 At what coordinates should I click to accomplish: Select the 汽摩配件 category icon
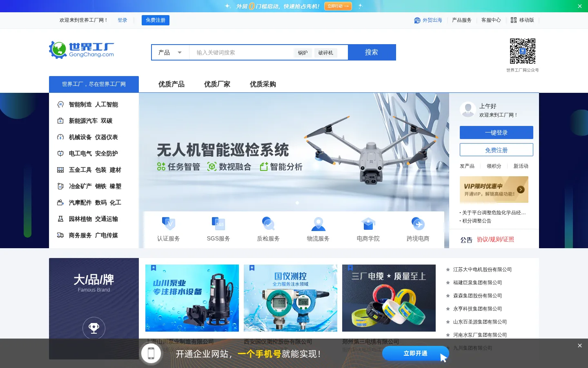point(60,202)
